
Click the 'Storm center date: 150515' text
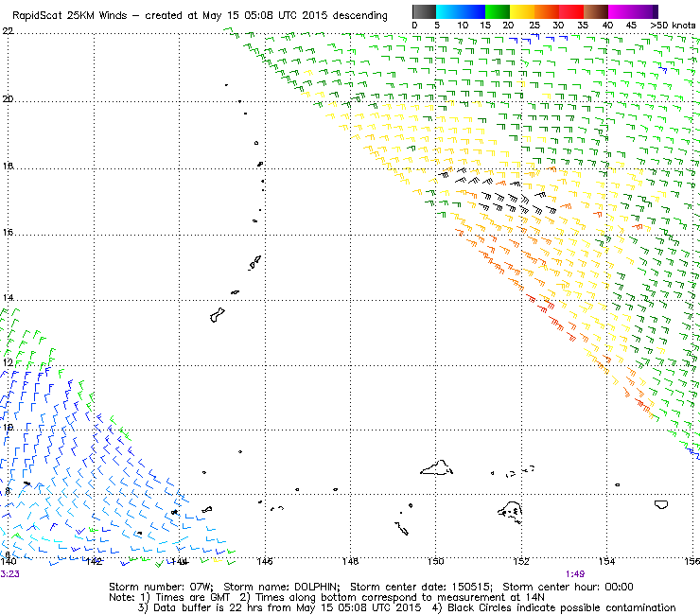click(422, 587)
